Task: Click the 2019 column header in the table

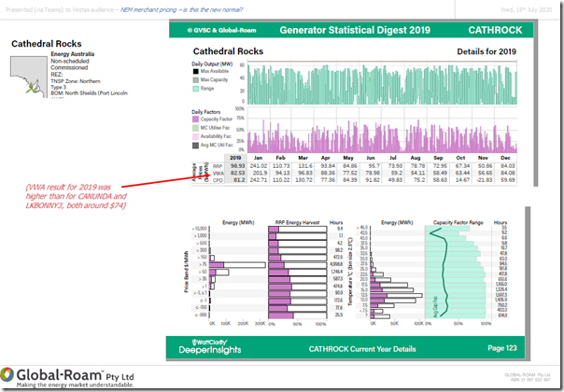Action: coord(235,158)
